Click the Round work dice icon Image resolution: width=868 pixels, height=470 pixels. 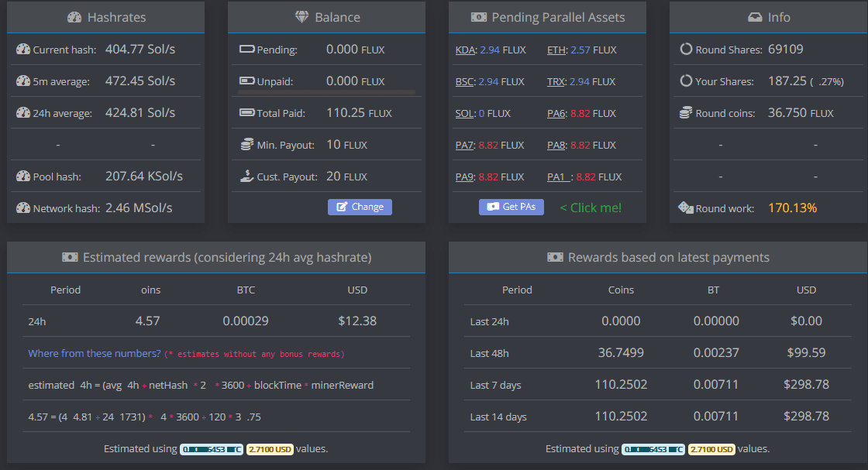tap(685, 208)
